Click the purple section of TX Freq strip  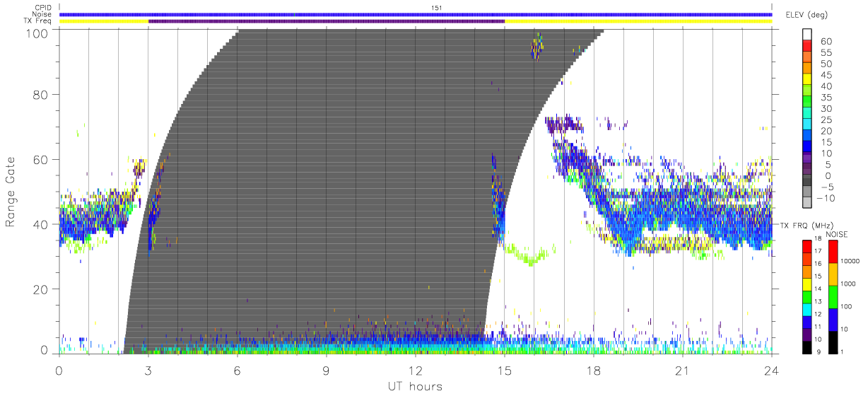327,21
